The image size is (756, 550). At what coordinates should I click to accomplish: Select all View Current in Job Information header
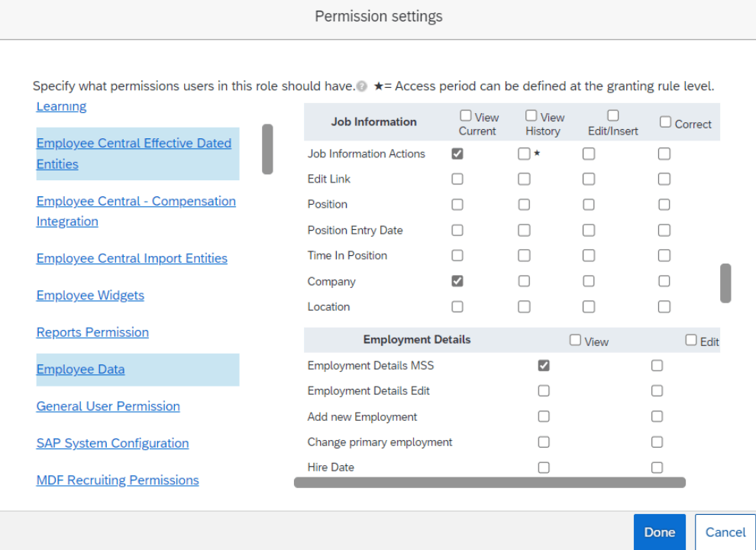click(x=466, y=116)
